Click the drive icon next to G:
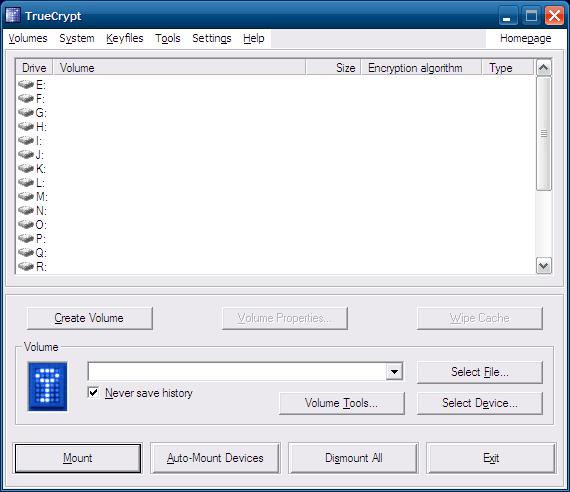 (x=26, y=112)
